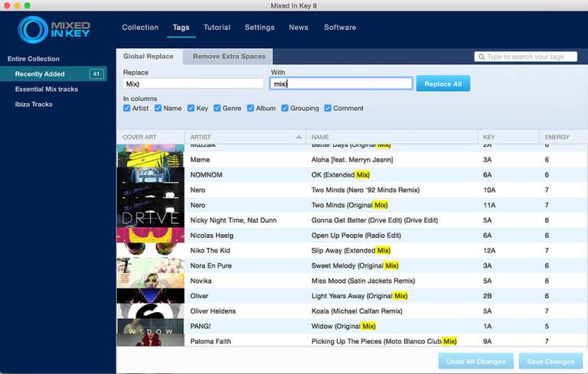Viewport: 588px width, 374px height.
Task: Click the Replace text input field
Action: click(193, 83)
